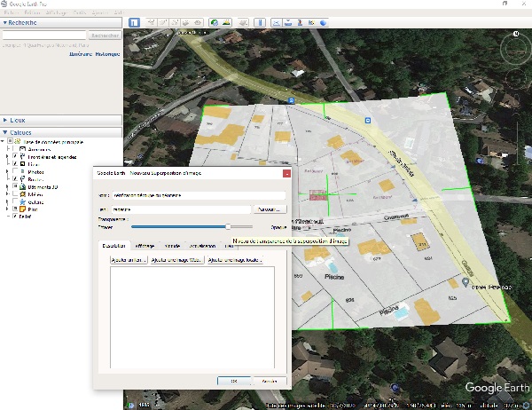
Task: Click the Parcourir browse button
Action: (x=270, y=209)
